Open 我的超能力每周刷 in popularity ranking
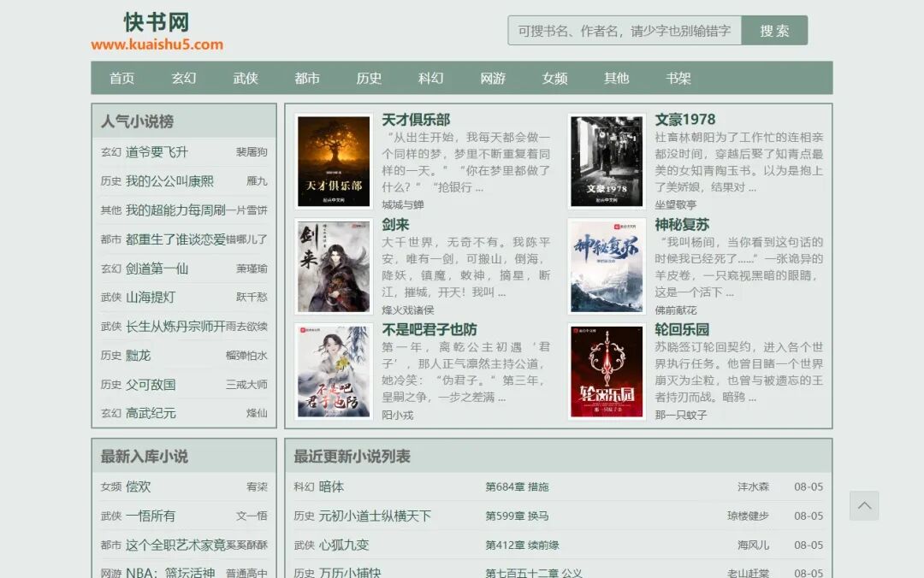The image size is (924, 578). [x=175, y=209]
